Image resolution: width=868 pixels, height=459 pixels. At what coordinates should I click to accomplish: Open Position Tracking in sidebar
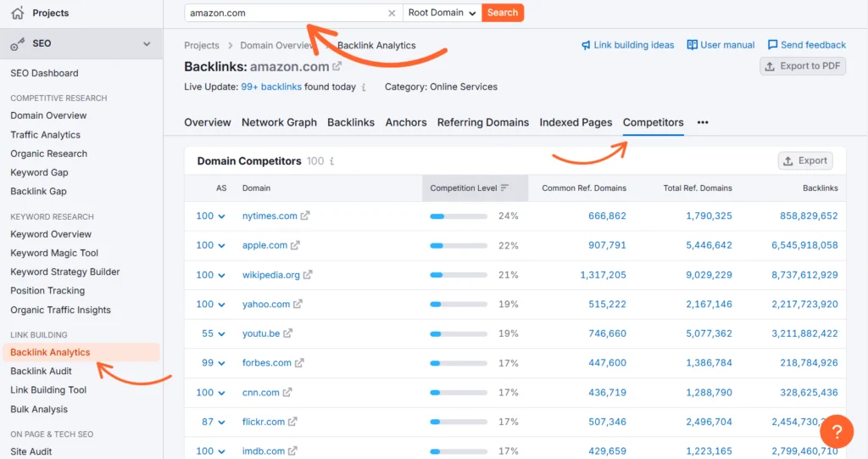(x=47, y=290)
